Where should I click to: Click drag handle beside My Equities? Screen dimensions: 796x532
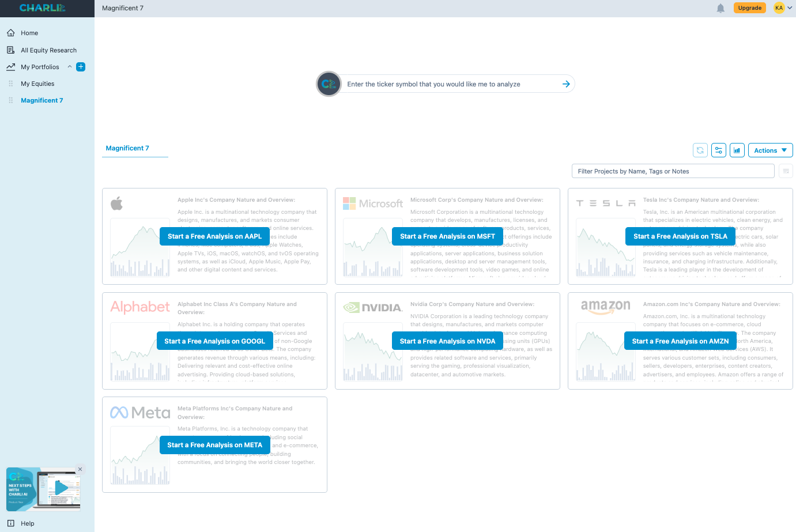click(x=10, y=84)
